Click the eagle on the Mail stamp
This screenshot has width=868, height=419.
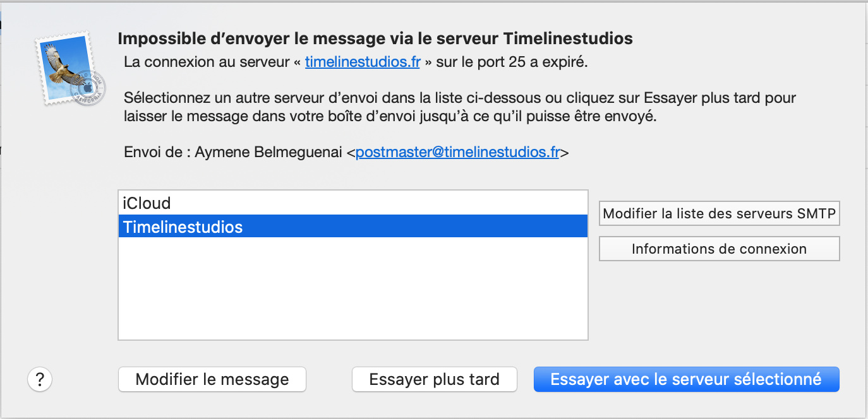click(63, 64)
